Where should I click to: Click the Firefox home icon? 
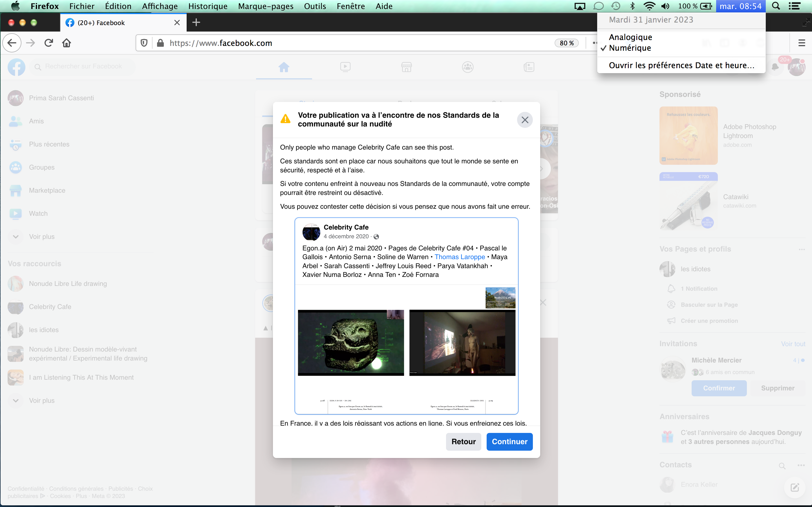coord(67,43)
